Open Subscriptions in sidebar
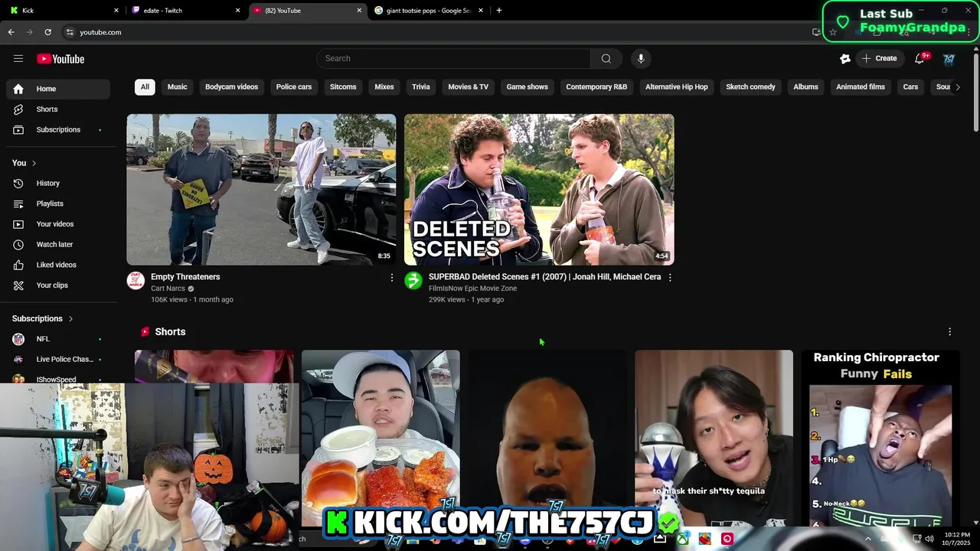 pos(58,130)
